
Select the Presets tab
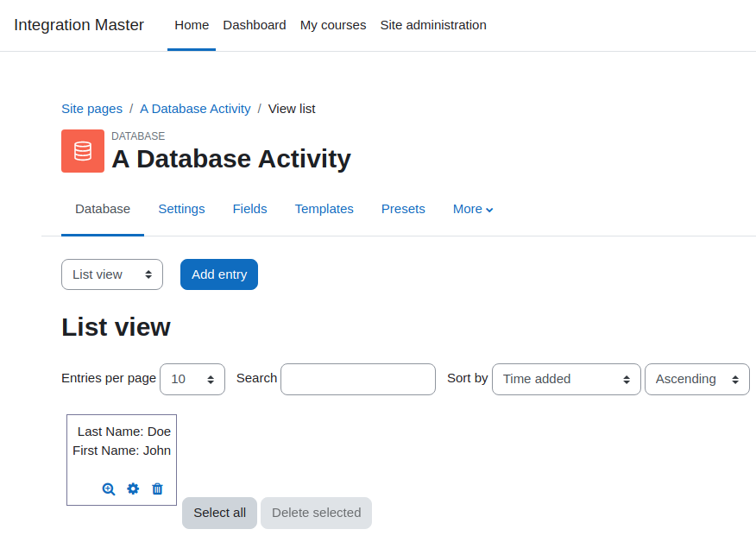403,209
